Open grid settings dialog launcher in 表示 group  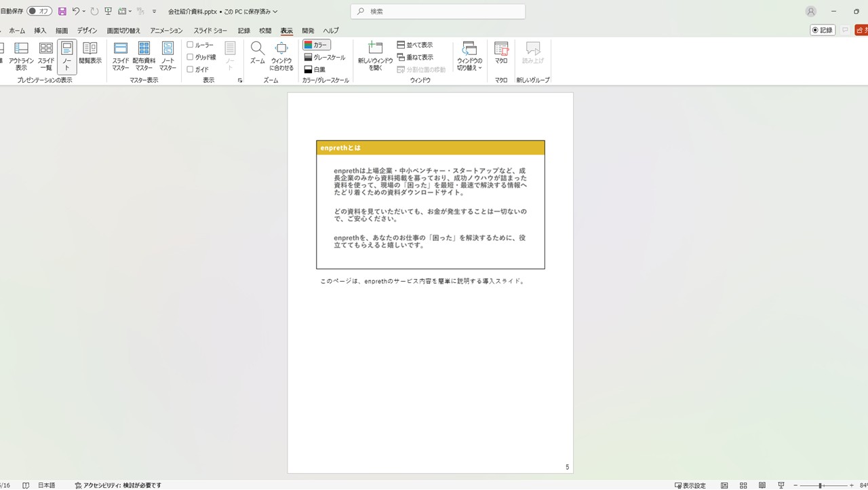(x=240, y=80)
